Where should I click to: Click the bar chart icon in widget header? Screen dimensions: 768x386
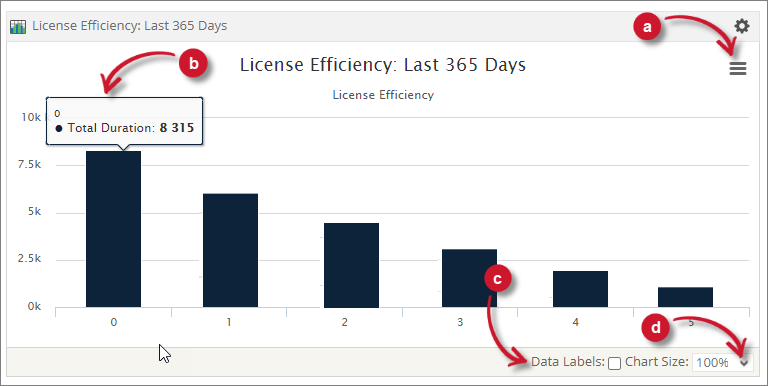click(x=18, y=26)
